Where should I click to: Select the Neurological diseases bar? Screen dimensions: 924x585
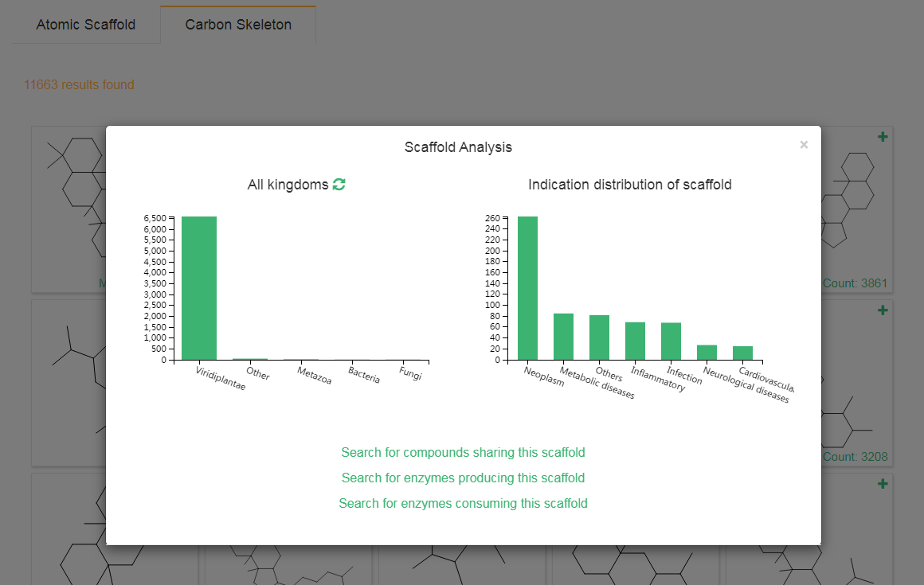707,353
